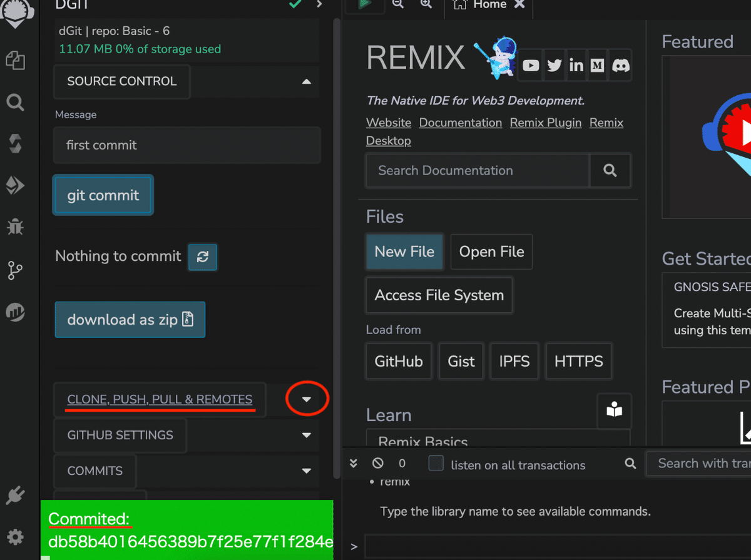
Task: Click the terminal command input line
Action: click(x=558, y=546)
